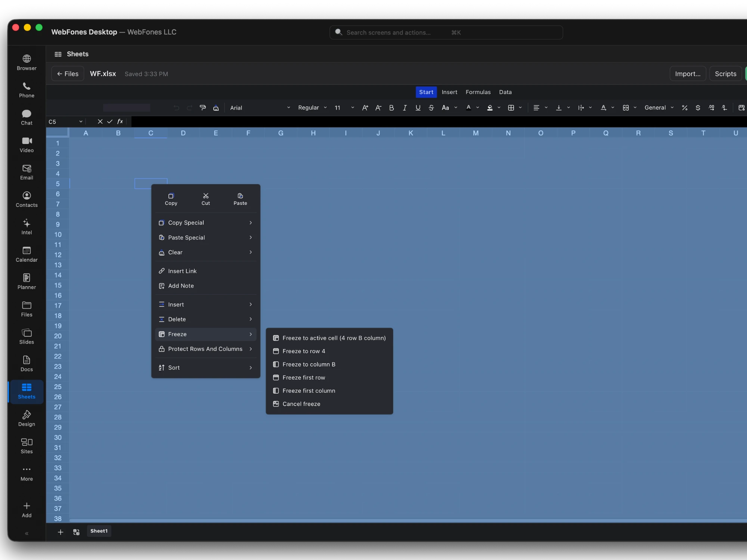Click the Import... button
The height and width of the screenshot is (560, 747).
tap(688, 74)
